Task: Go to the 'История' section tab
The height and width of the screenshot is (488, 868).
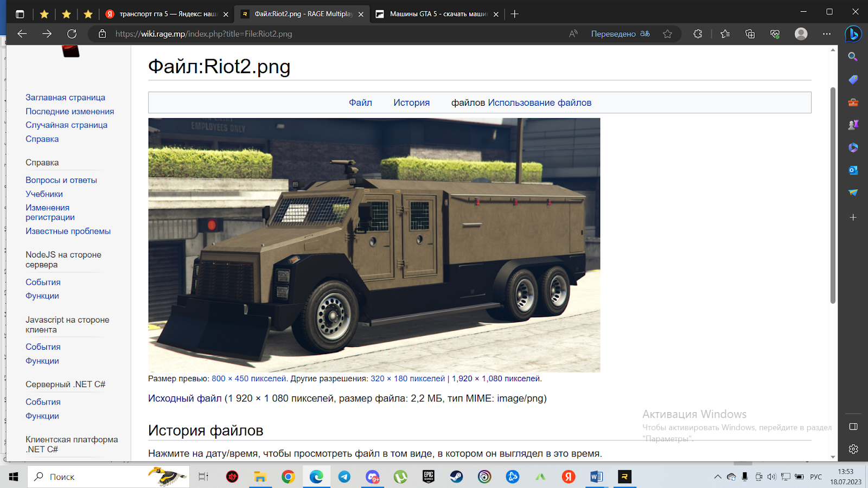Action: pos(411,102)
